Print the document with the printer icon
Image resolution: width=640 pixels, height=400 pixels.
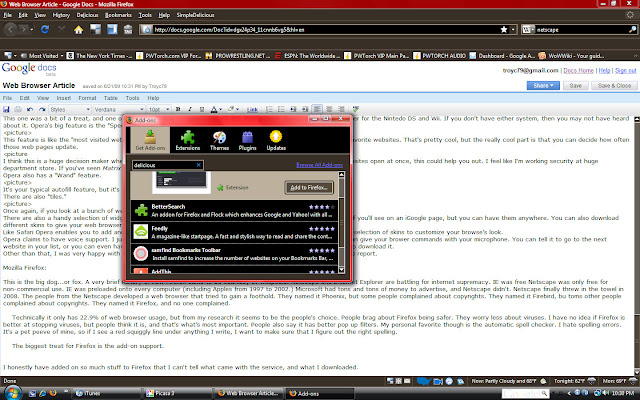click(x=18, y=109)
